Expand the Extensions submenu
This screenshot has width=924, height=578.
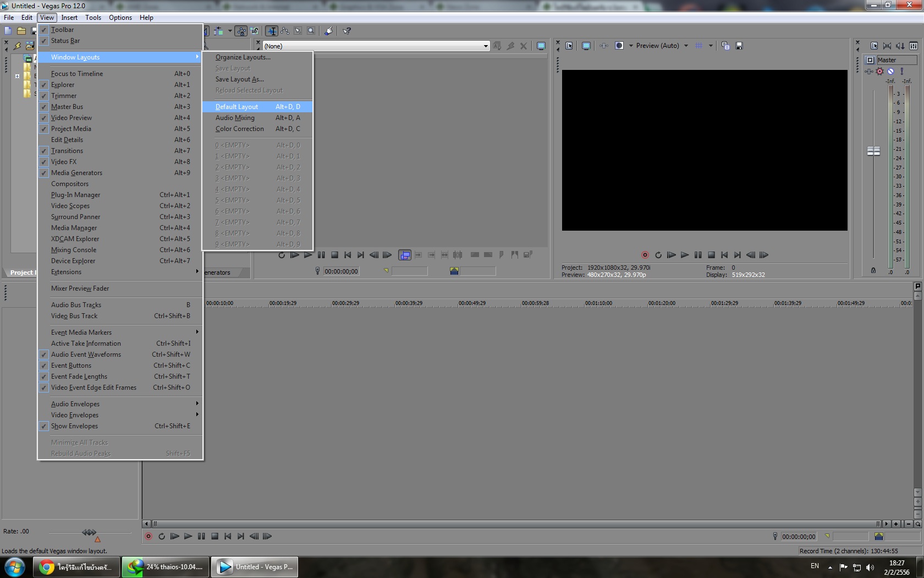click(120, 272)
